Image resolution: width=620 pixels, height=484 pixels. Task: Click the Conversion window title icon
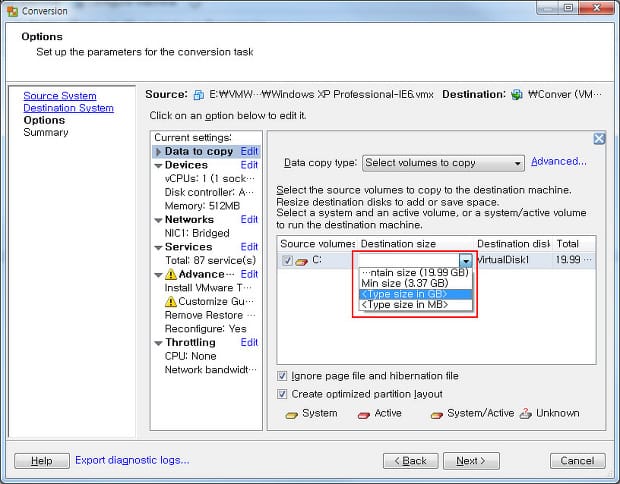coord(12,11)
